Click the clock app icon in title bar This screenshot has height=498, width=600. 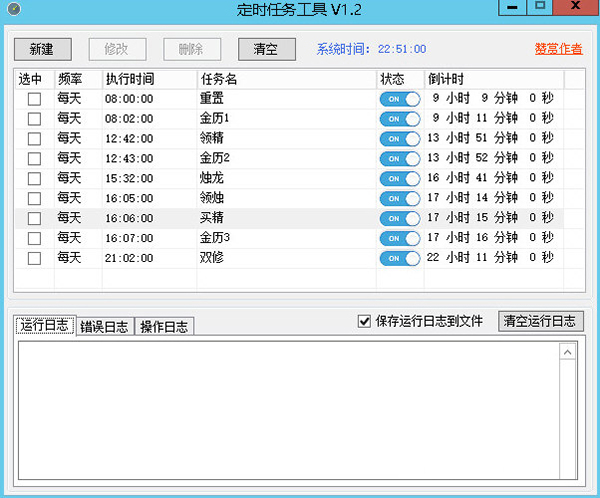pos(14,9)
